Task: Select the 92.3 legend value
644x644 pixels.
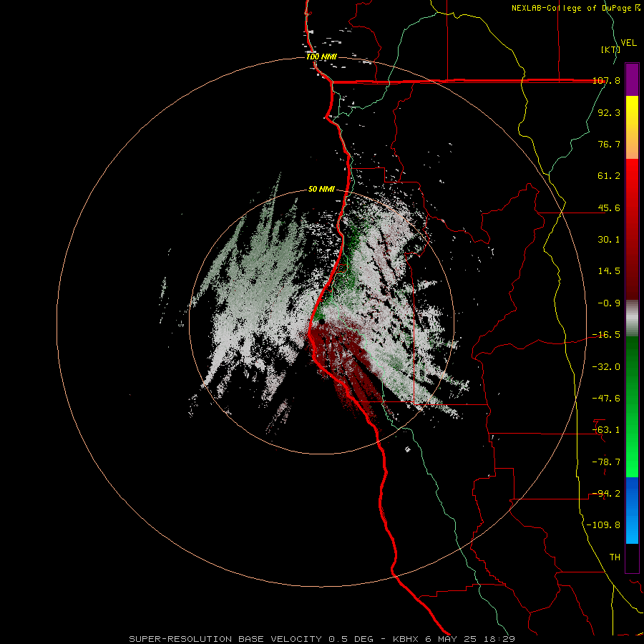Action: [x=609, y=112]
